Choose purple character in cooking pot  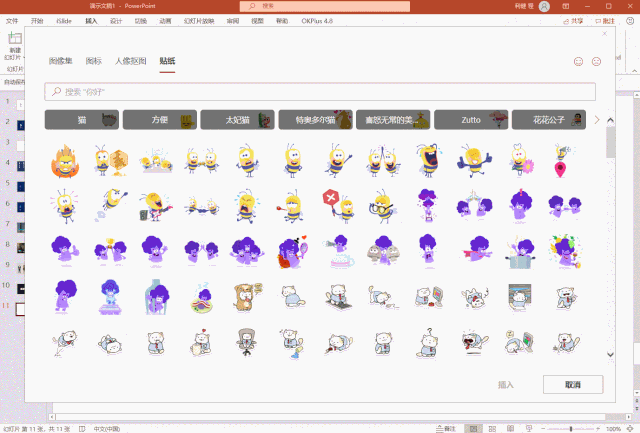point(520,252)
